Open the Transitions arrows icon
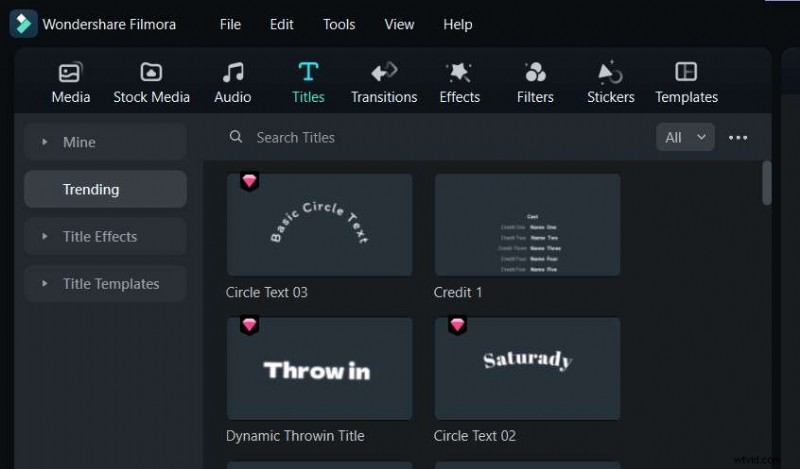 pos(384,72)
